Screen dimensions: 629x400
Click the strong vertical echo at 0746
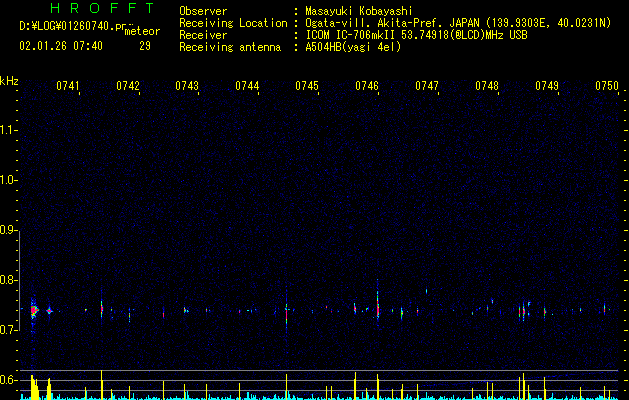(377, 303)
